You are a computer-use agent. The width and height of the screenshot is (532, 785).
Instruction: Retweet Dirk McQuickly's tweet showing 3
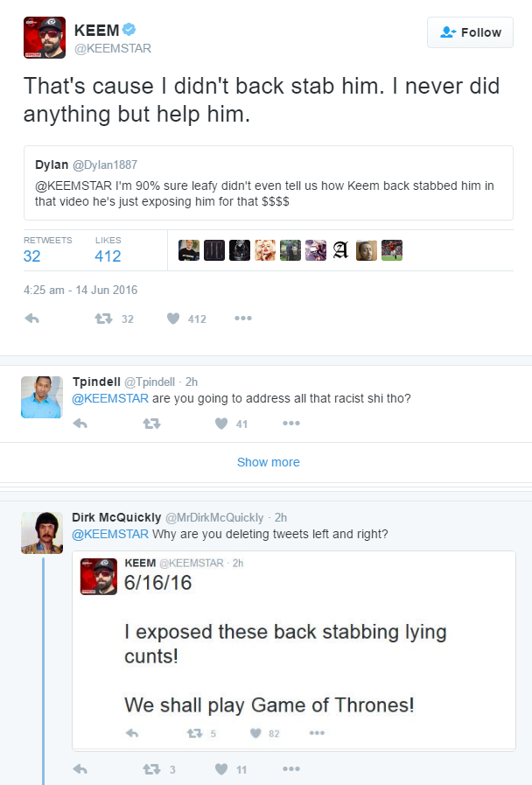pyautogui.click(x=151, y=769)
